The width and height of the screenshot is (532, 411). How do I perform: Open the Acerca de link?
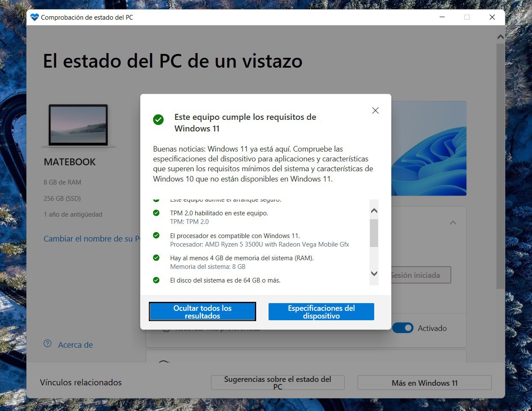tap(75, 345)
